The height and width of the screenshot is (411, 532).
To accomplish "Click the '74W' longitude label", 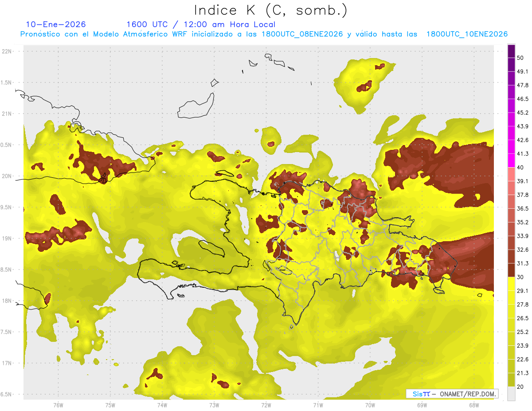I will pyautogui.click(x=162, y=405).
